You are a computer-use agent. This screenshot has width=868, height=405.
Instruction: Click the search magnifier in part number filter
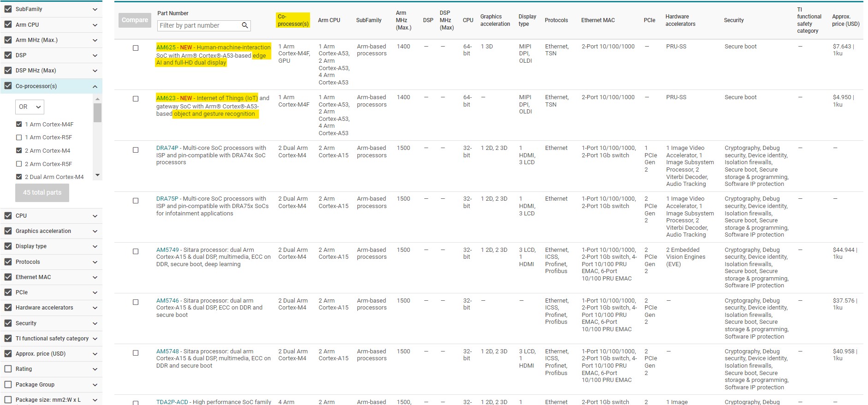tap(245, 25)
